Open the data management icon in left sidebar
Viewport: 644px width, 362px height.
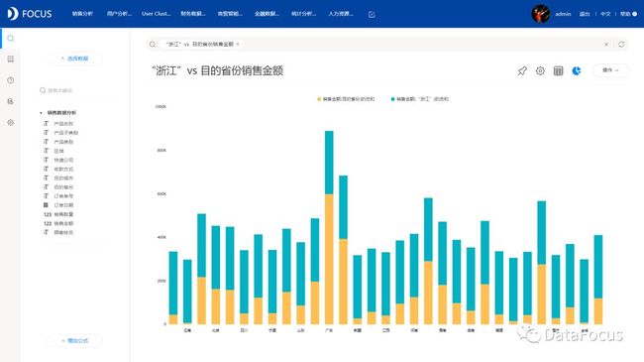coord(11,101)
